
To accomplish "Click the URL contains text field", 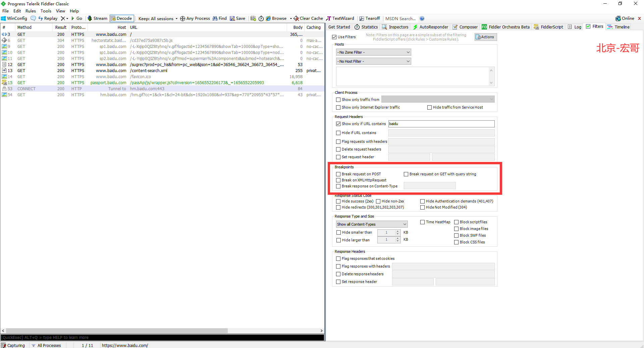I will [441, 124].
